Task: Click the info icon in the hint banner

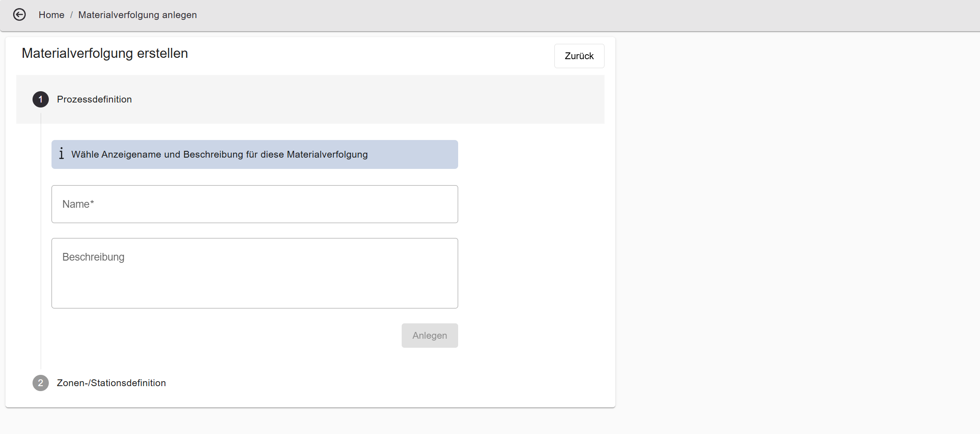Action: coord(61,154)
